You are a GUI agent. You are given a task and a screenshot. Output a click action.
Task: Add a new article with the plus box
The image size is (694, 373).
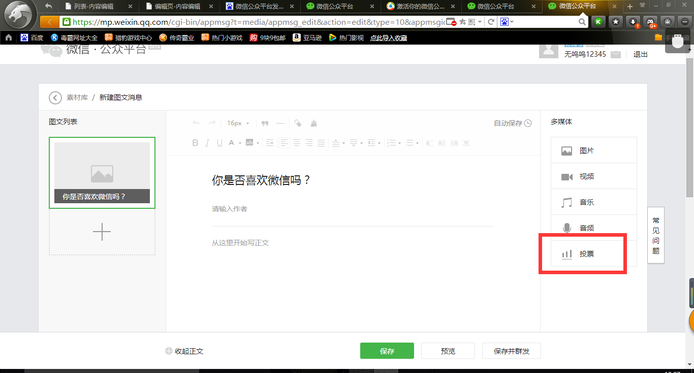tap(102, 232)
